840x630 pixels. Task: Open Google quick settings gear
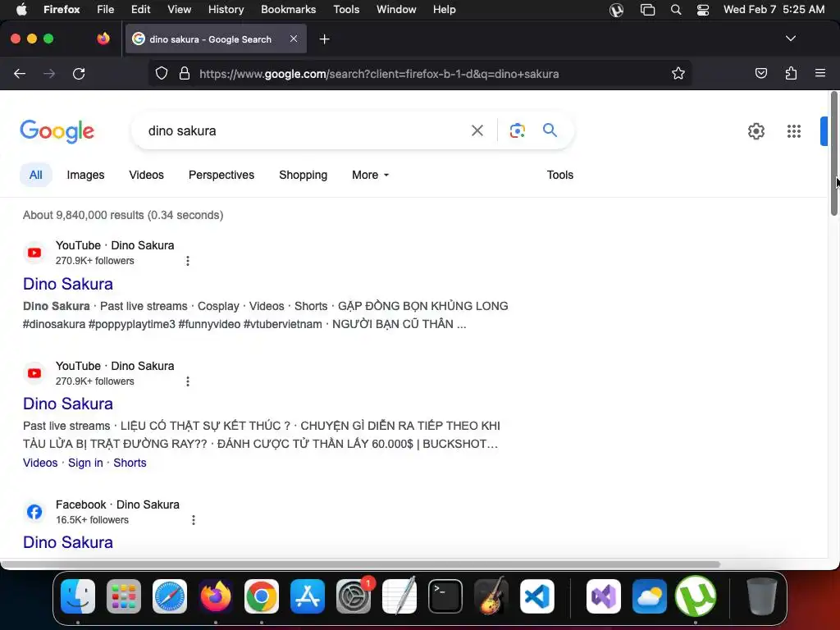click(756, 131)
